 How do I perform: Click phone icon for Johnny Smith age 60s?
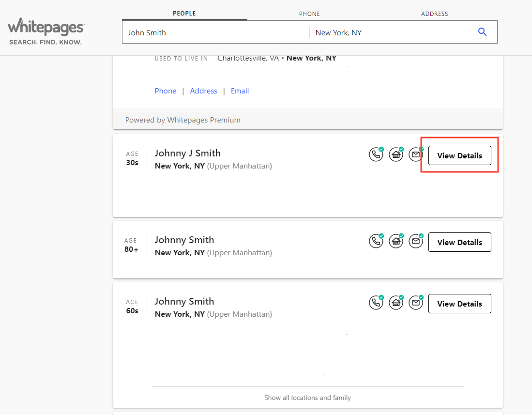click(x=376, y=303)
